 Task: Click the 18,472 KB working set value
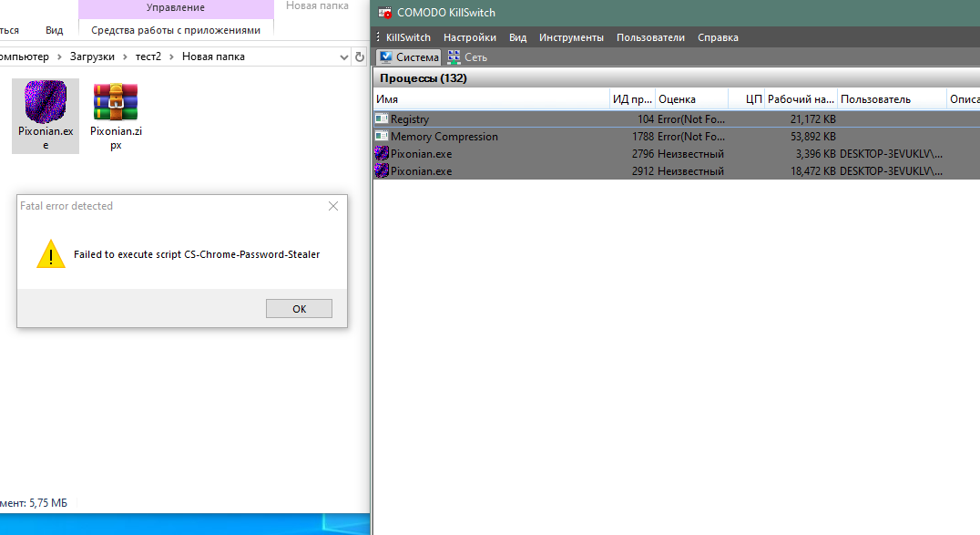click(812, 171)
